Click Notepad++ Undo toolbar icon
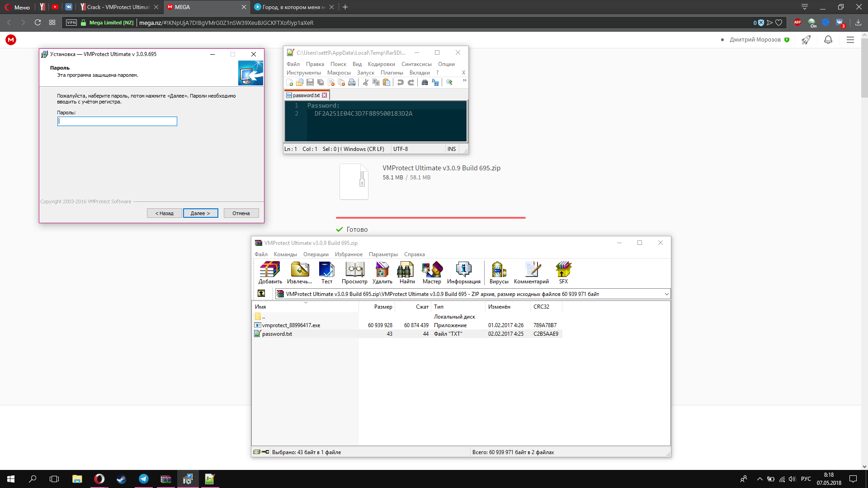The height and width of the screenshot is (488, 868). pos(400,82)
